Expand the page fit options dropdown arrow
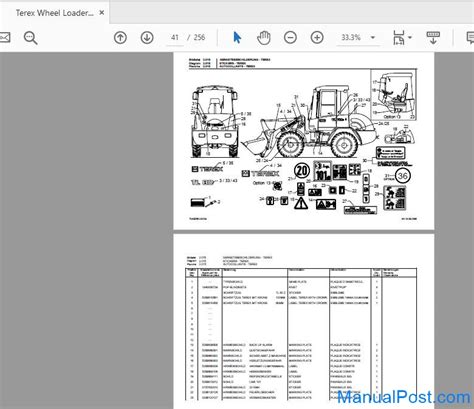The image size is (474, 409). tap(410, 37)
